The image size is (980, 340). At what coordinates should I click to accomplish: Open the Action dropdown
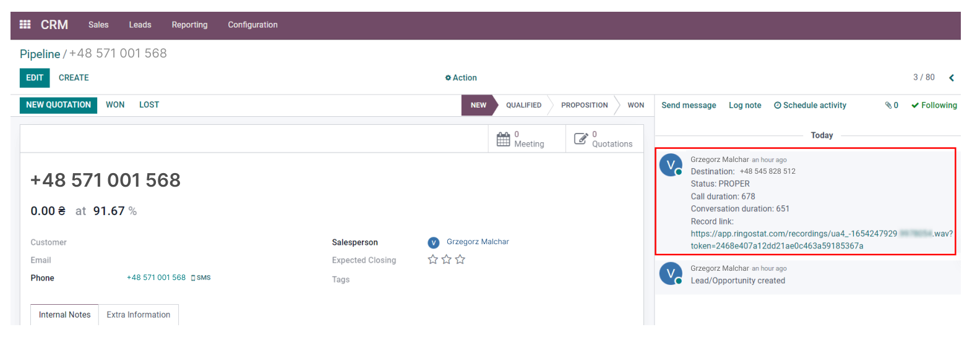461,78
